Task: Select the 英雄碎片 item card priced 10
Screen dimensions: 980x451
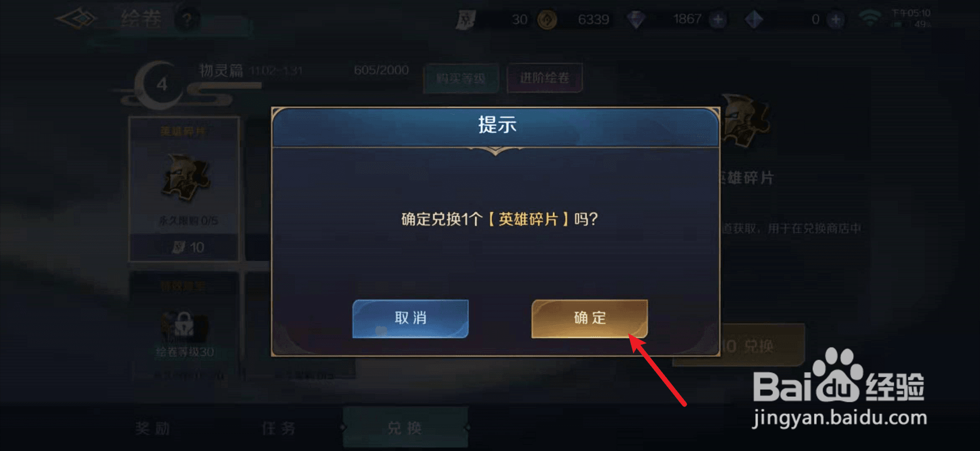Action: click(x=184, y=189)
